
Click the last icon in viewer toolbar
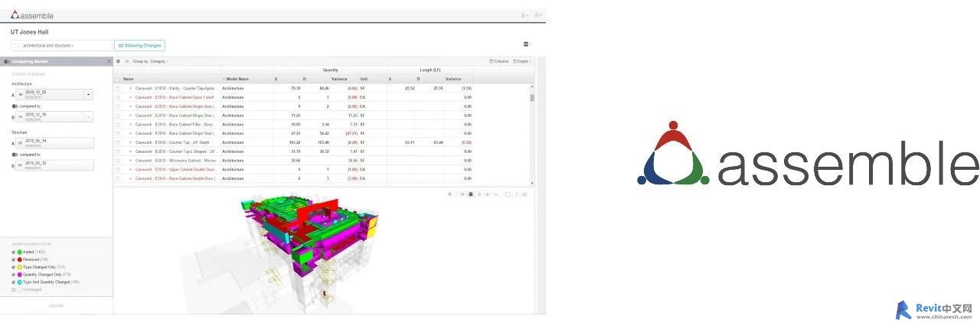[x=524, y=194]
